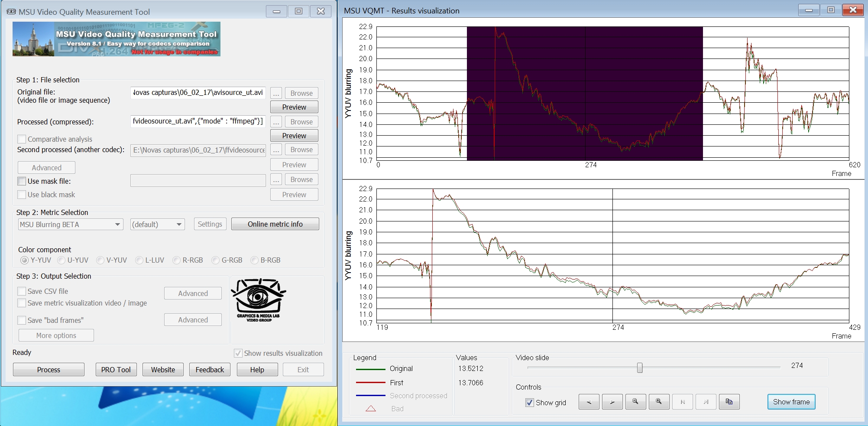Select V-YUV color component
The image size is (868, 426).
click(100, 260)
